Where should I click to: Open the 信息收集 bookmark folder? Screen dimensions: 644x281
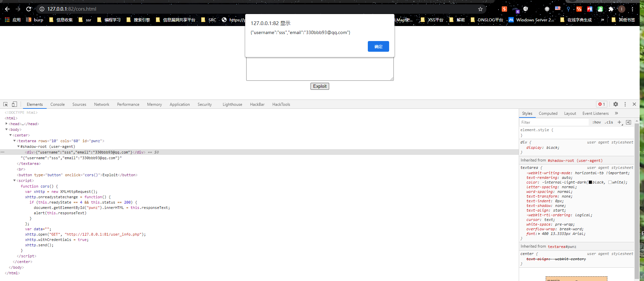(61, 20)
